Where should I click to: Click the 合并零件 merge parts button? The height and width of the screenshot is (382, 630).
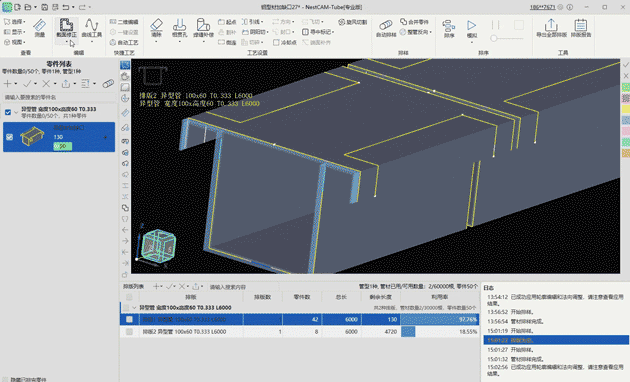click(x=414, y=22)
